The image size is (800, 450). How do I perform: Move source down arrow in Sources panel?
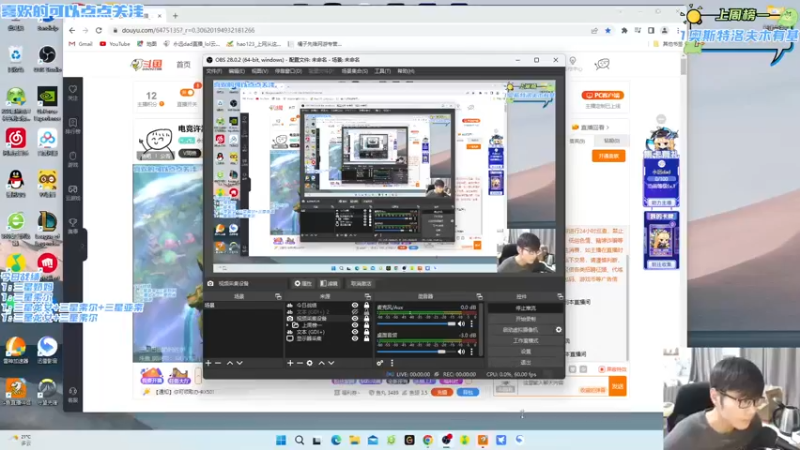(331, 363)
